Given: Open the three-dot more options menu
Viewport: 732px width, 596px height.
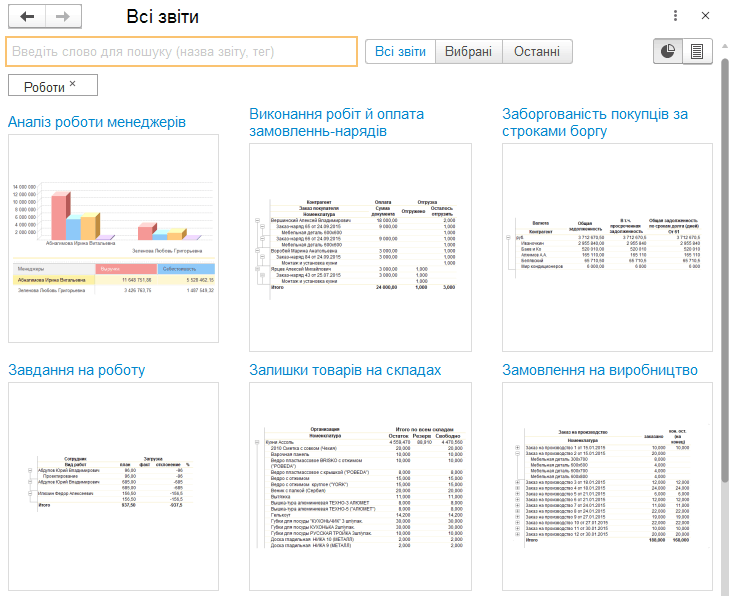Looking at the screenshot, I should 675,16.
